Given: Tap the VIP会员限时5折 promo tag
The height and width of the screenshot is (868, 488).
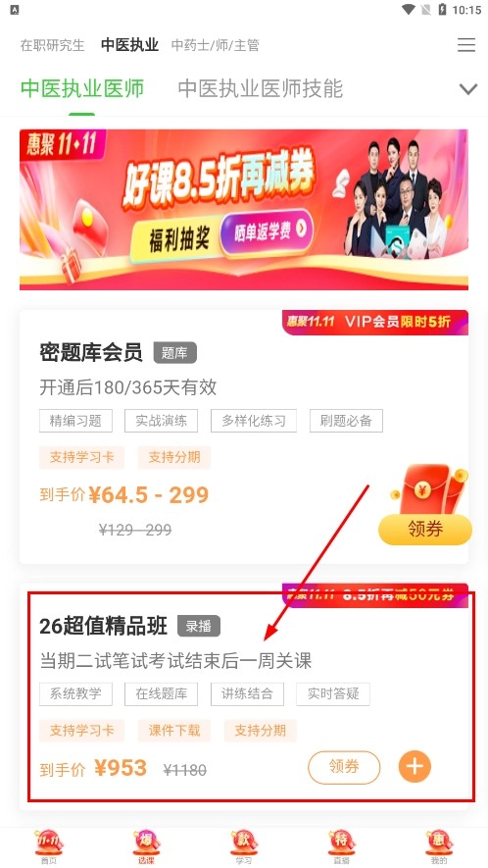Looking at the screenshot, I should (x=375, y=322).
